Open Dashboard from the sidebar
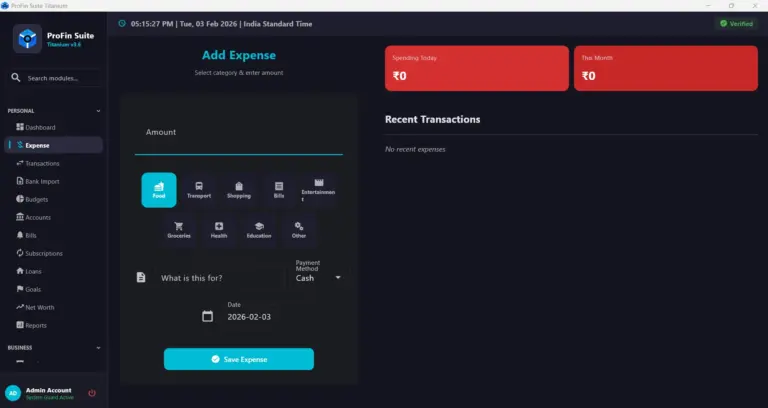Viewport: 768px width, 408px height. [53, 127]
